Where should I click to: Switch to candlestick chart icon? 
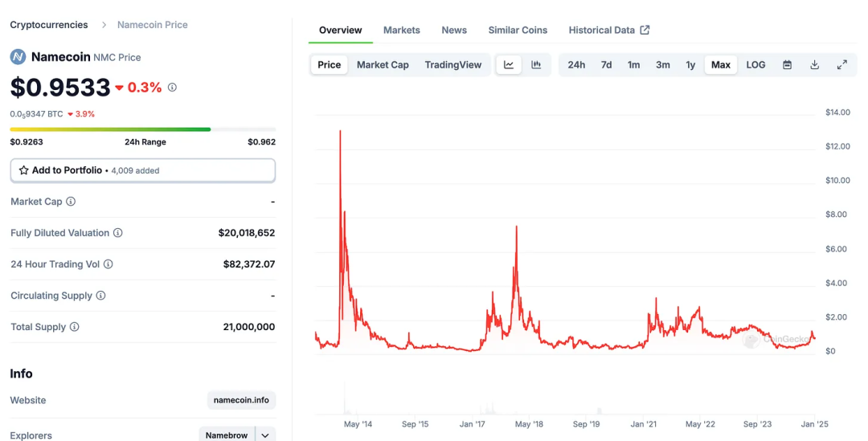[x=536, y=65]
